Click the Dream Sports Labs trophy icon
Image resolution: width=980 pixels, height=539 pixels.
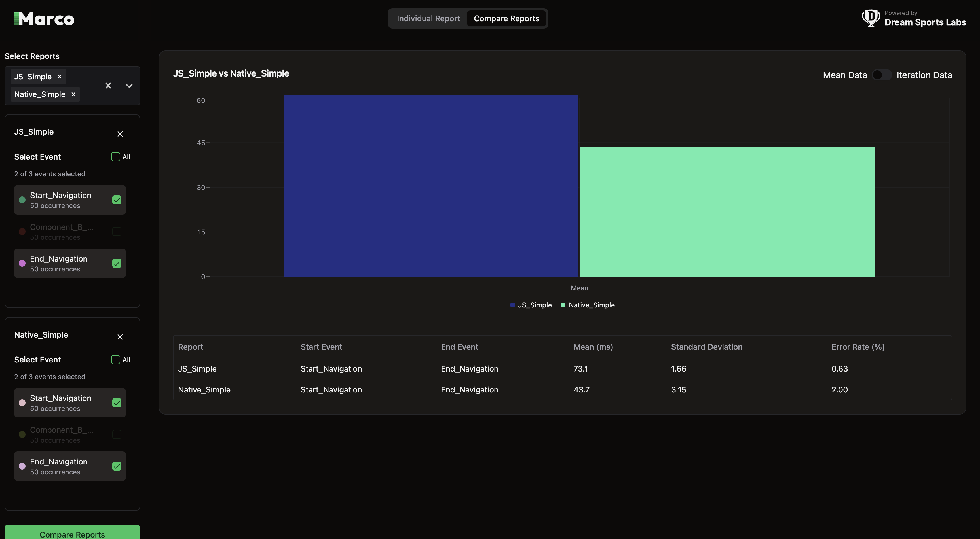871,18
